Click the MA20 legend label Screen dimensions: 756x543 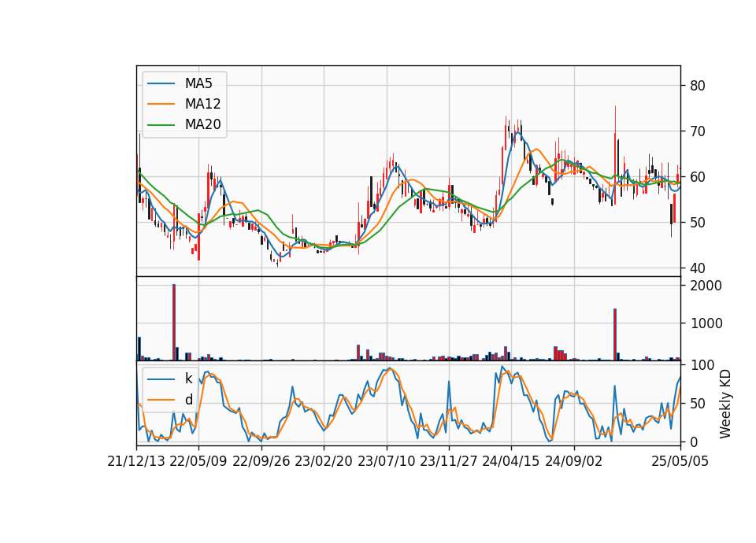click(202, 124)
